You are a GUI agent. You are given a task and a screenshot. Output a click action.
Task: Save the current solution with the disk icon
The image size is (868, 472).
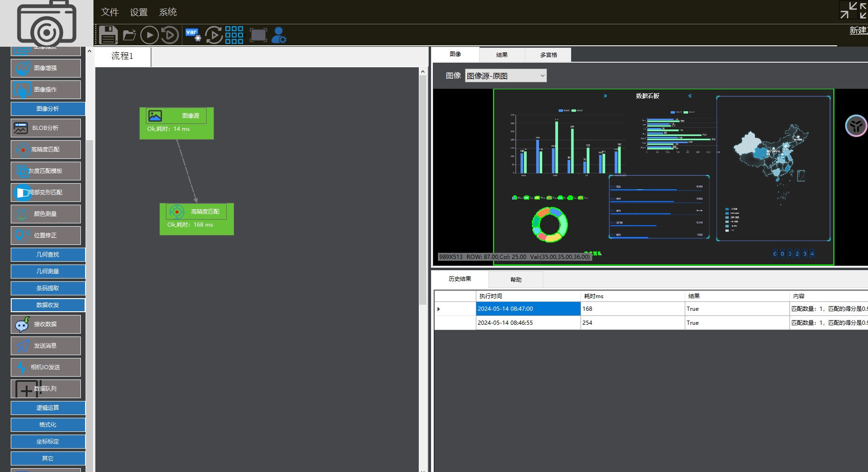point(108,35)
